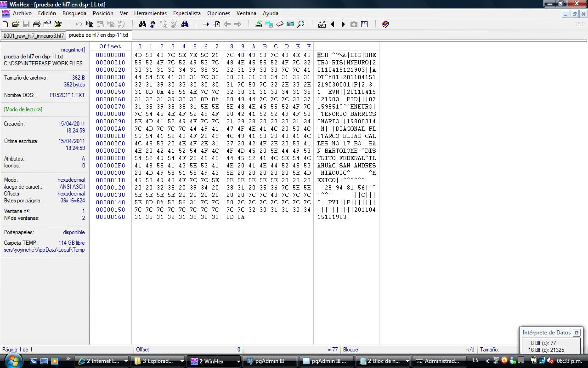Select offset row 00000100
Screen dimensions: 588x368
click(x=110, y=173)
